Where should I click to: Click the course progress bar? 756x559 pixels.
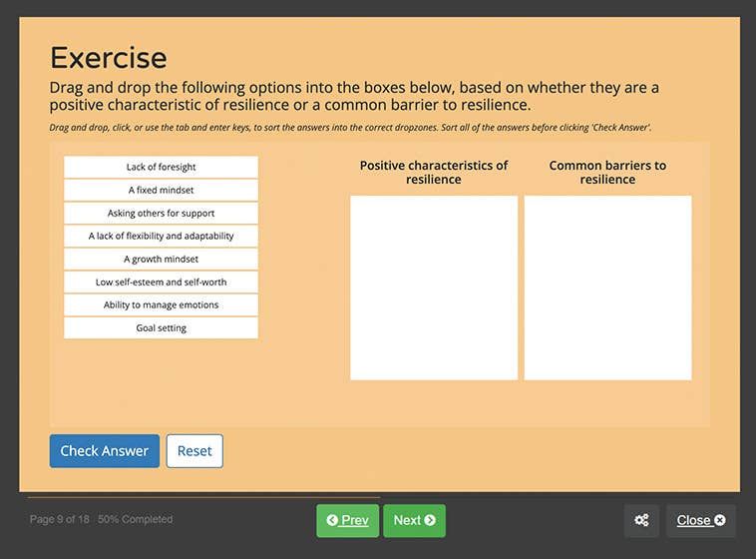203,496
